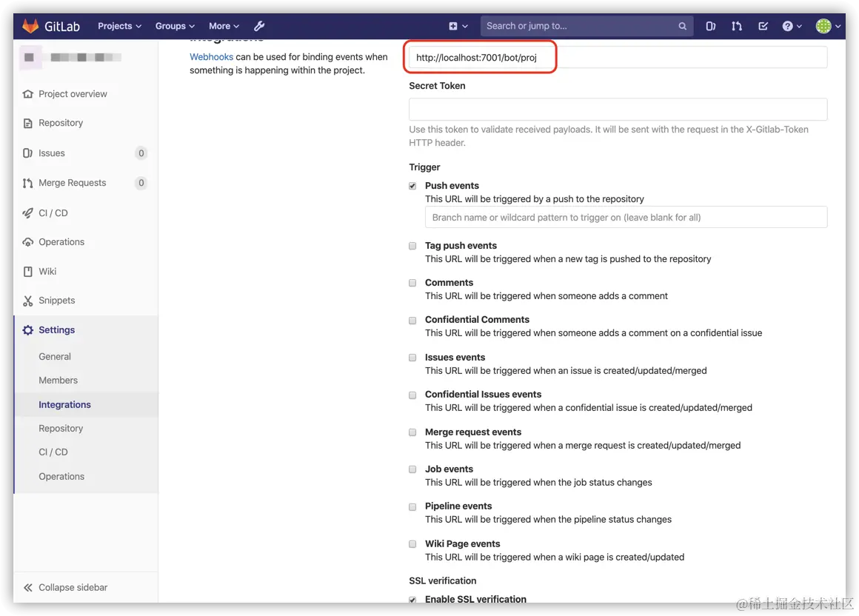Click the branch name wildcard field
The height and width of the screenshot is (616, 859).
click(x=626, y=218)
